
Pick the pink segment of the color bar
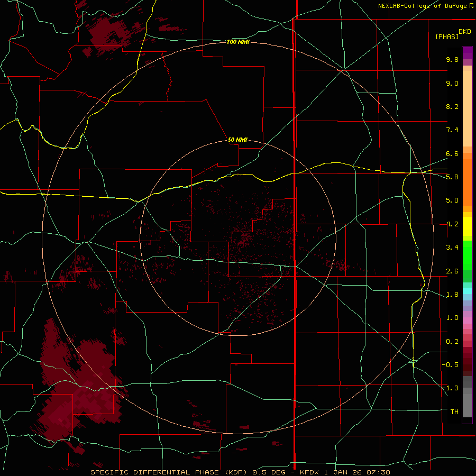467,321
